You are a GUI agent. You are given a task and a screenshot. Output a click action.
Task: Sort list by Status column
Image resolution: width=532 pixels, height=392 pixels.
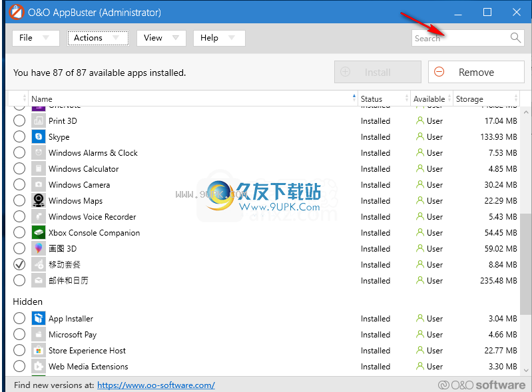[x=384, y=98]
